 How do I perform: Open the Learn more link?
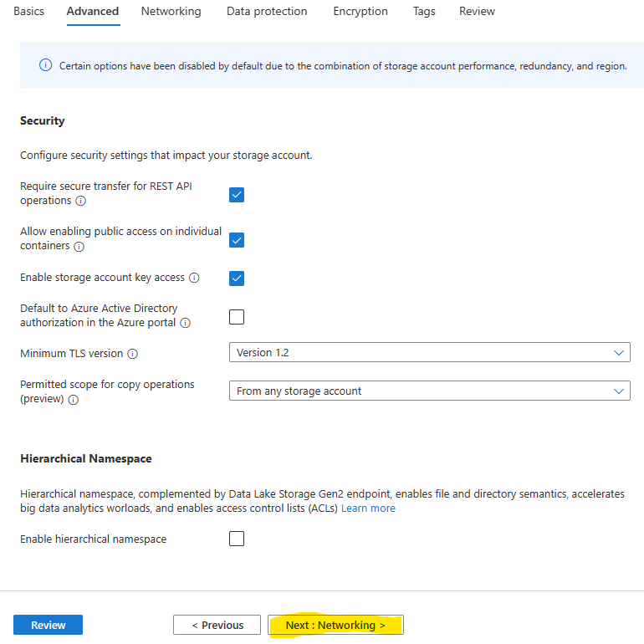point(368,509)
